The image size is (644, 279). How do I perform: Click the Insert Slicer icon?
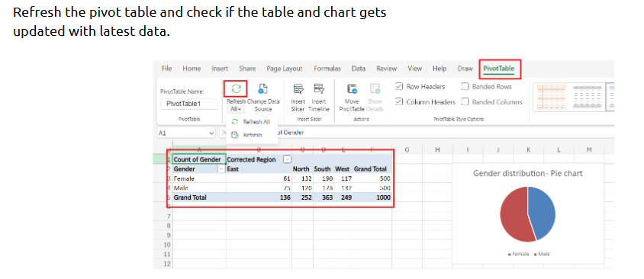(298, 88)
